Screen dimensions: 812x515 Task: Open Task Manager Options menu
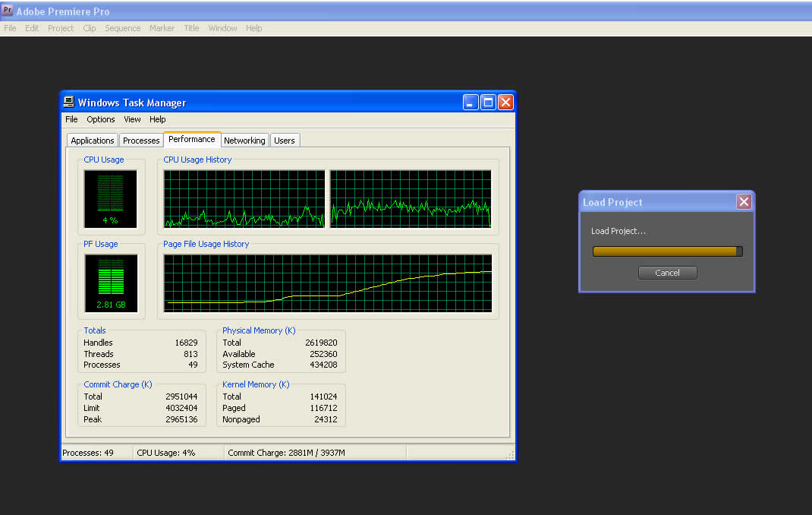click(100, 119)
